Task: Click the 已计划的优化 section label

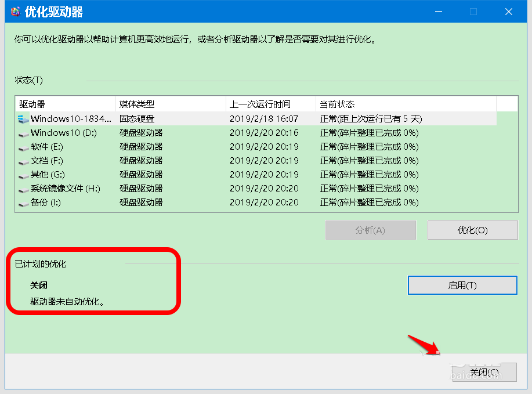Action: [x=41, y=263]
